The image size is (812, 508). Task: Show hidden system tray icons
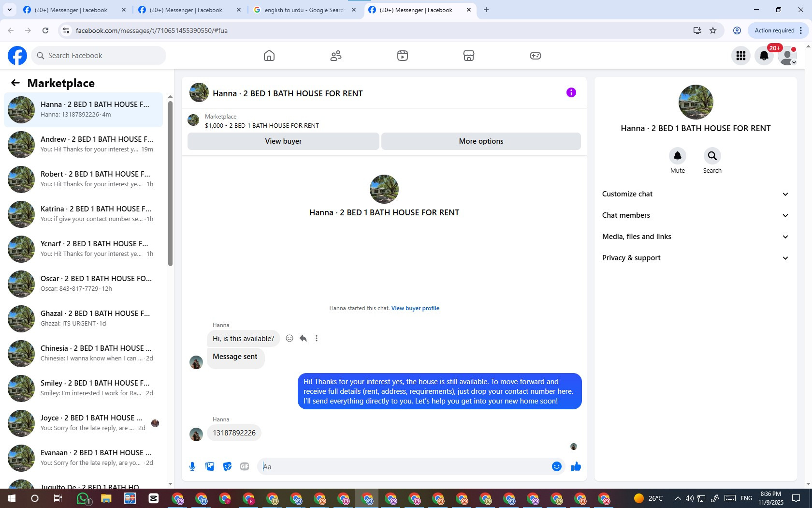coord(678,498)
